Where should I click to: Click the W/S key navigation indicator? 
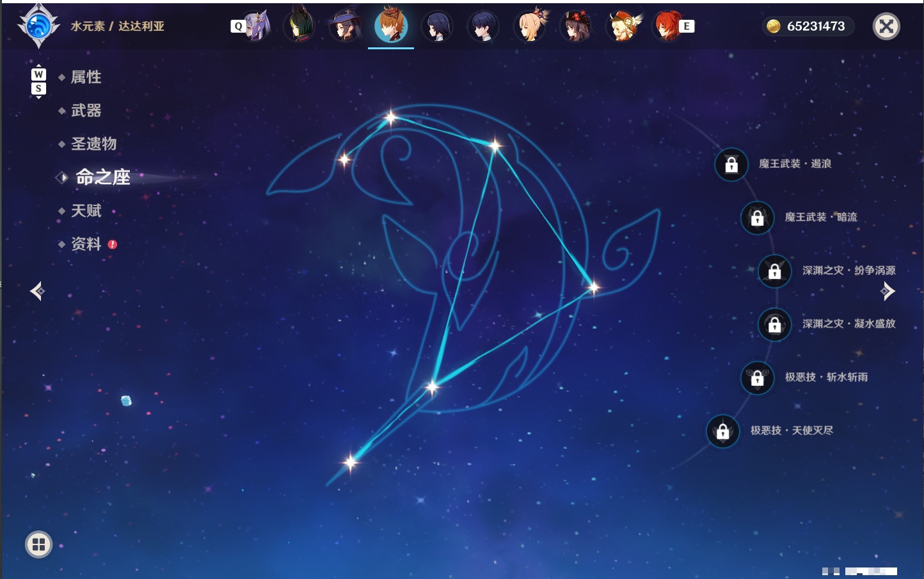pyautogui.click(x=38, y=81)
